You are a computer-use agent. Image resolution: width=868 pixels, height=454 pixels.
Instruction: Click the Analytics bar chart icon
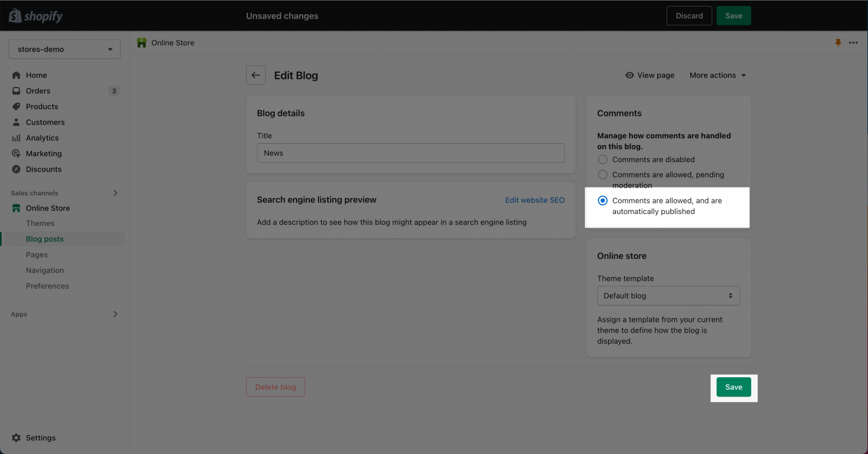[16, 138]
